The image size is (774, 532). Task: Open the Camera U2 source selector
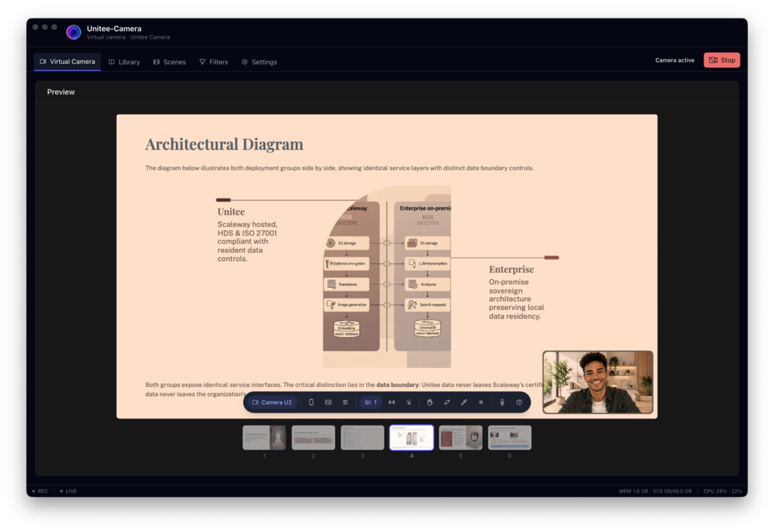pyautogui.click(x=272, y=402)
